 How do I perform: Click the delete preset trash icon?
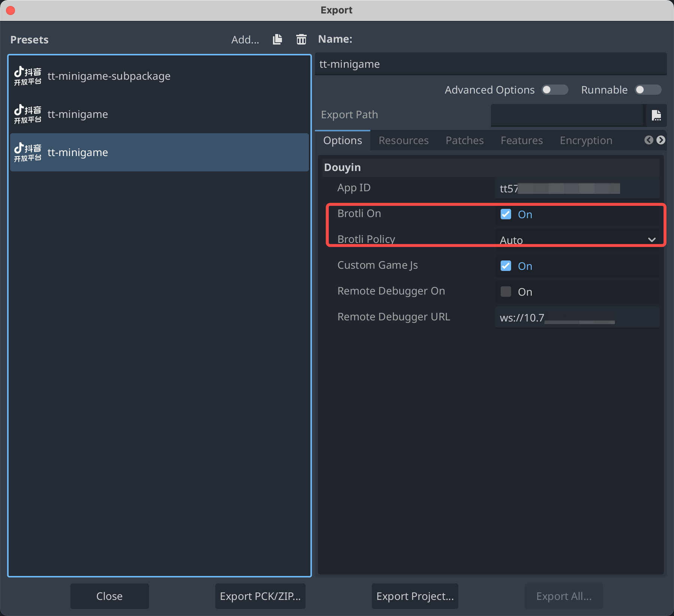pyautogui.click(x=301, y=39)
